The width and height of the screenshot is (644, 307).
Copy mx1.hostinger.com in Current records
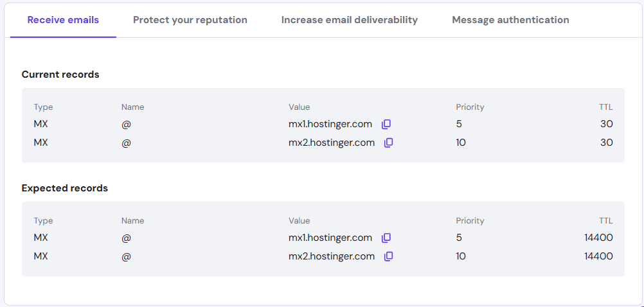(386, 125)
